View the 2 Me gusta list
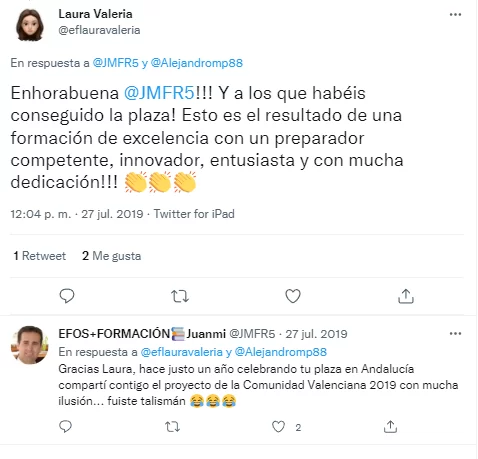 point(112,256)
